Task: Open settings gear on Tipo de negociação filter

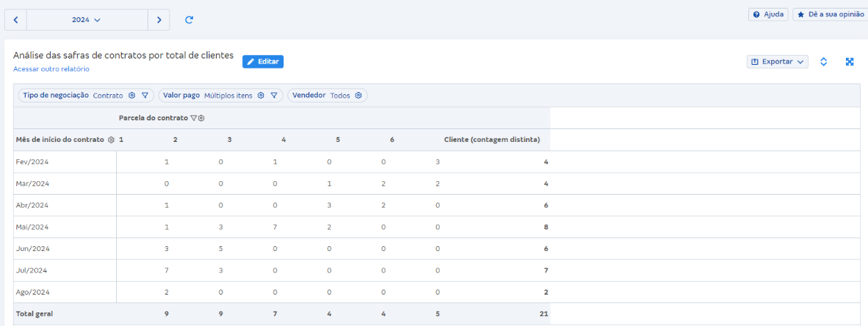Action: pos(132,96)
